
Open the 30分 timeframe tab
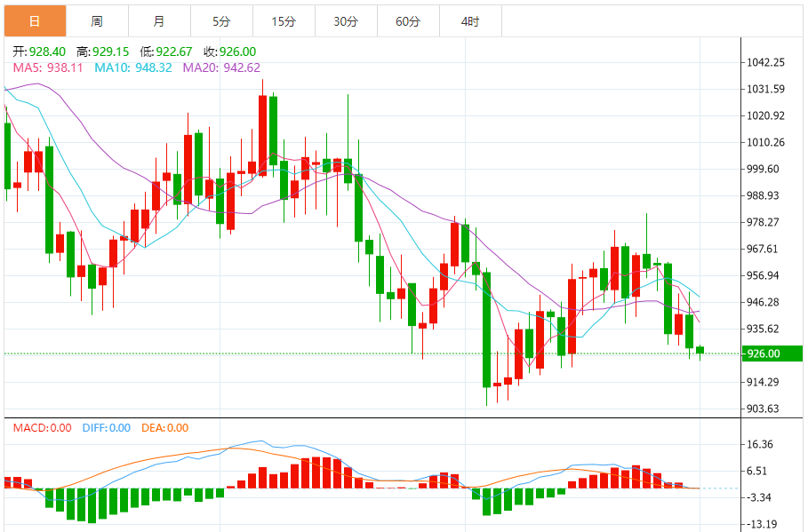(347, 21)
